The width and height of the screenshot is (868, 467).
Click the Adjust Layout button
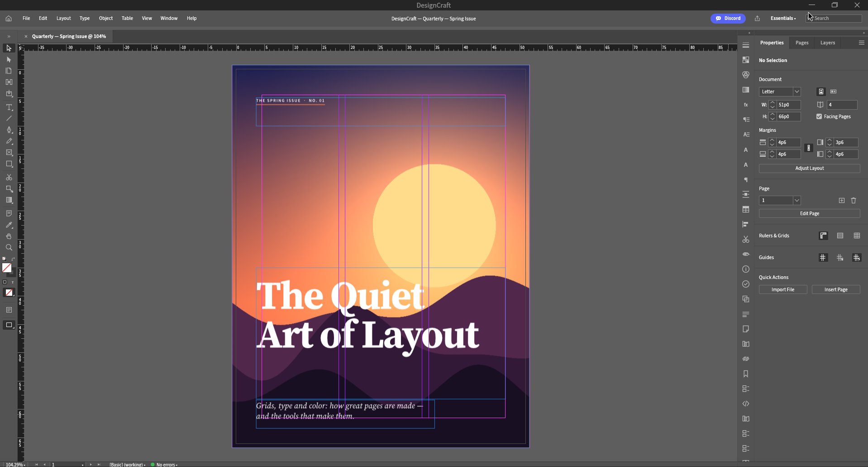pyautogui.click(x=810, y=168)
